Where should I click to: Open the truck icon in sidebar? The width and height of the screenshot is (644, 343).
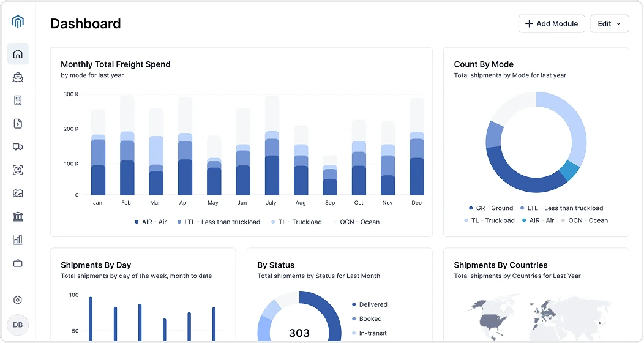pyautogui.click(x=18, y=146)
